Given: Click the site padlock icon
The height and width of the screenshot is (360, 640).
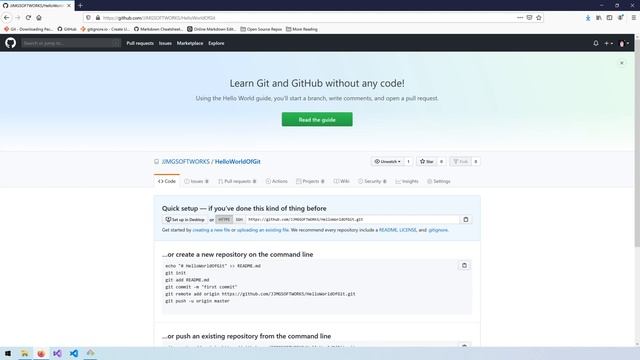Looking at the screenshot, I should 98,18.
